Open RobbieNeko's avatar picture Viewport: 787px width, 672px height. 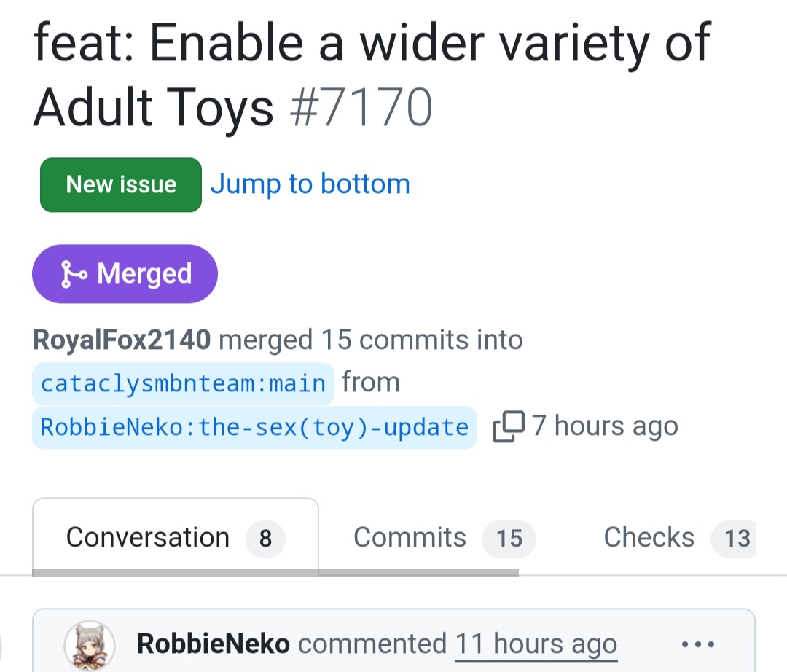click(90, 644)
